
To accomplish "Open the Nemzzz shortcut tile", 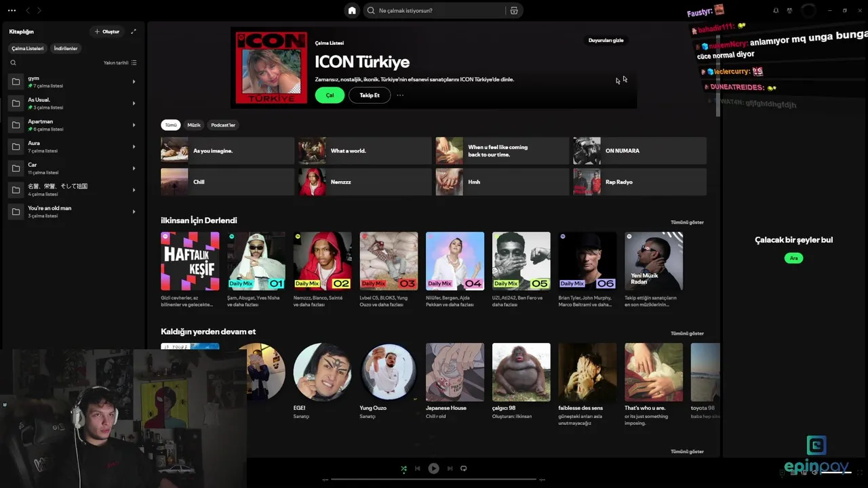I will tap(365, 182).
